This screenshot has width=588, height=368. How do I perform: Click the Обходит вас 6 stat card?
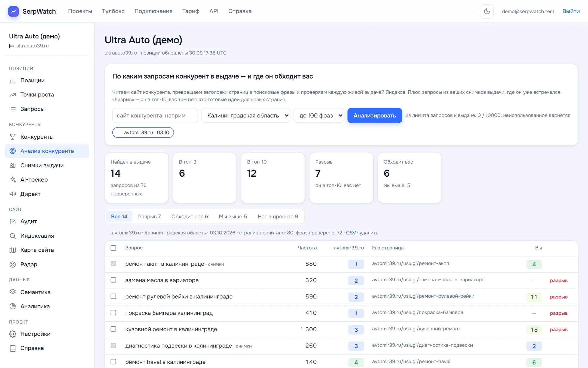(x=410, y=178)
